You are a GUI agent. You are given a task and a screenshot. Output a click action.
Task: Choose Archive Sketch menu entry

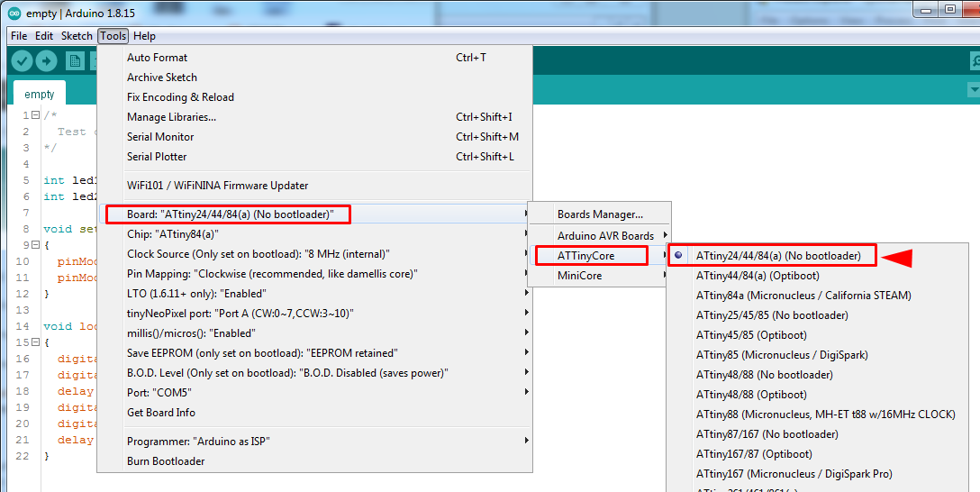tap(314, 77)
